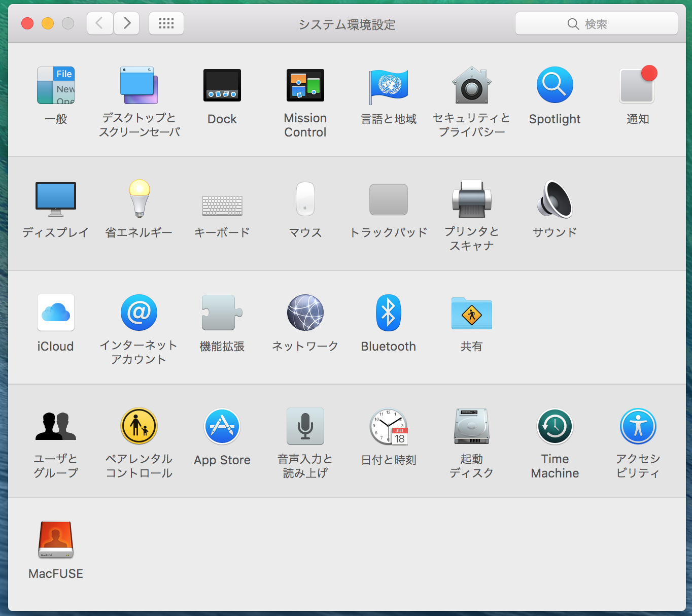
Task: Open ネットワーク globe icon
Action: pos(305,313)
